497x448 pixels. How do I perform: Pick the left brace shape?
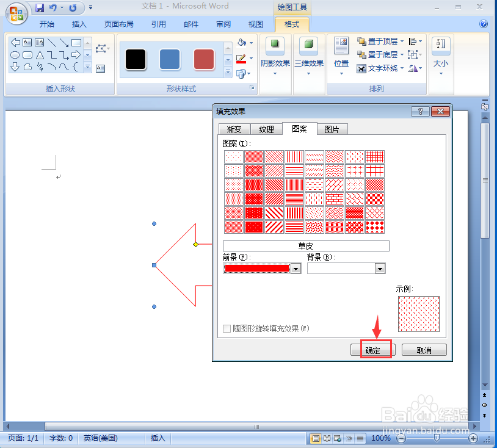75,67
